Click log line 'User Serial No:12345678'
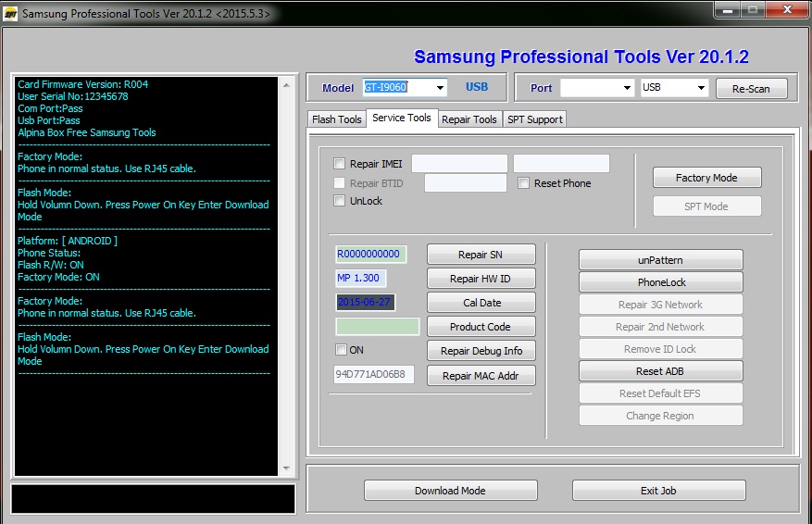 [72, 96]
